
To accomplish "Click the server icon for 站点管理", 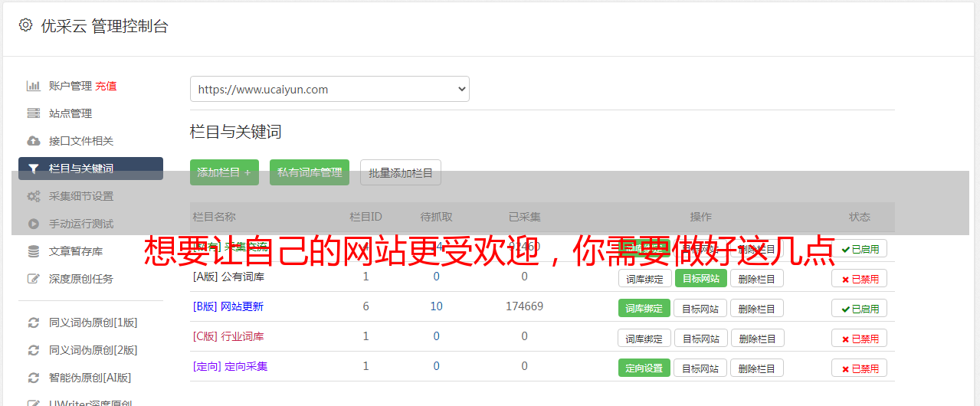I will [34, 113].
